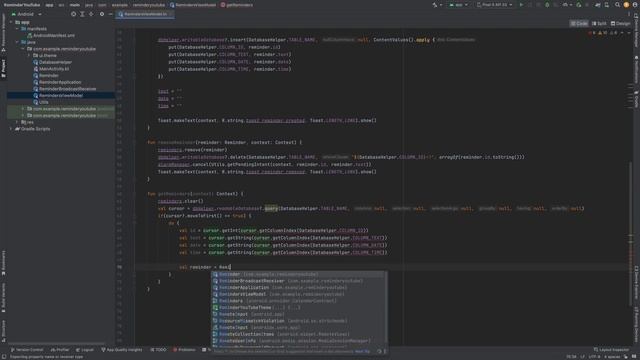Click the warning count inspection indicator
The height and width of the screenshot is (360, 640).
(x=602, y=33)
